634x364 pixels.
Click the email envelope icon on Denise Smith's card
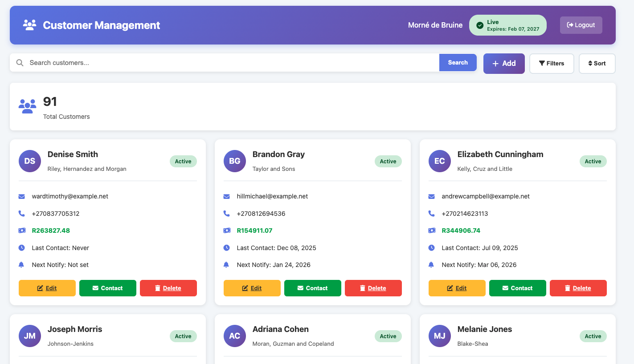[x=21, y=196]
